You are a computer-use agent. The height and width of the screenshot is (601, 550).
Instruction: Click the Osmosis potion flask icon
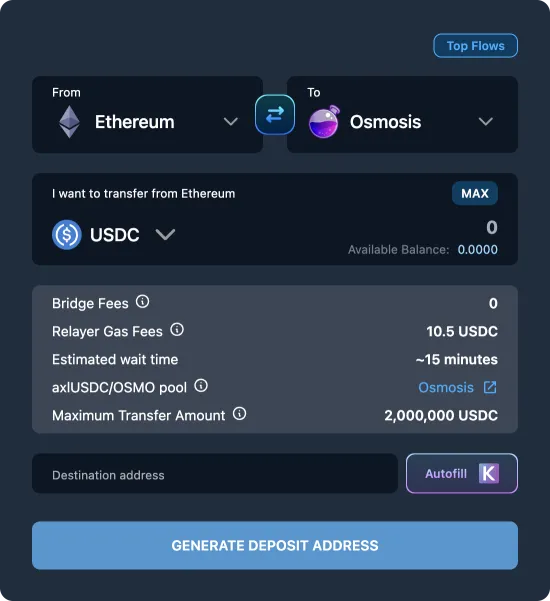coord(324,122)
